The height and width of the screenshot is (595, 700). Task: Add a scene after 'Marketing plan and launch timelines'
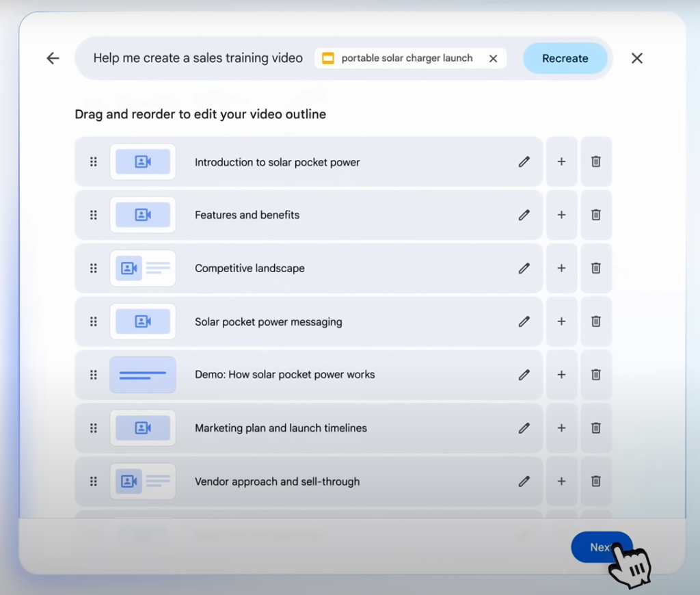[x=561, y=428]
